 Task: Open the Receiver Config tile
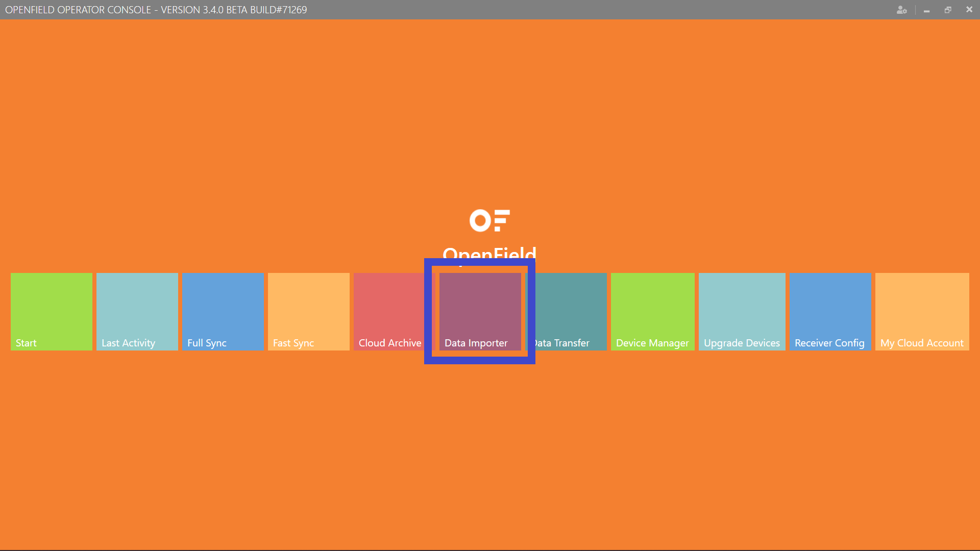click(830, 312)
